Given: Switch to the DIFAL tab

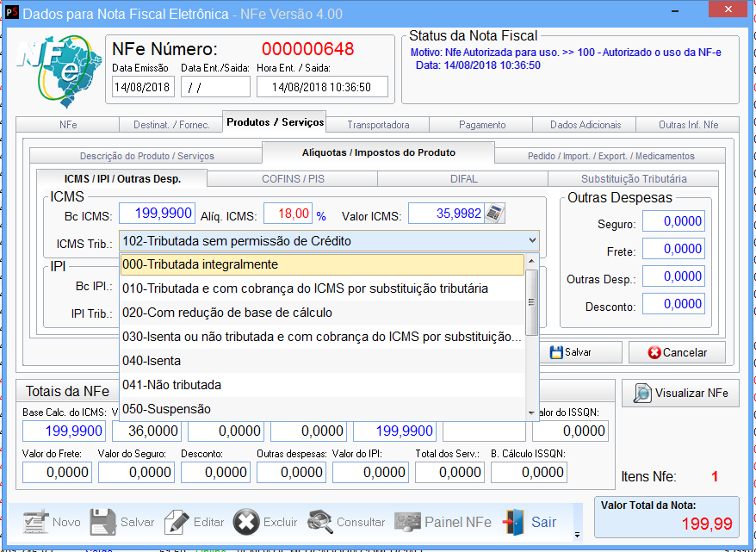Looking at the screenshot, I should click(x=463, y=179).
